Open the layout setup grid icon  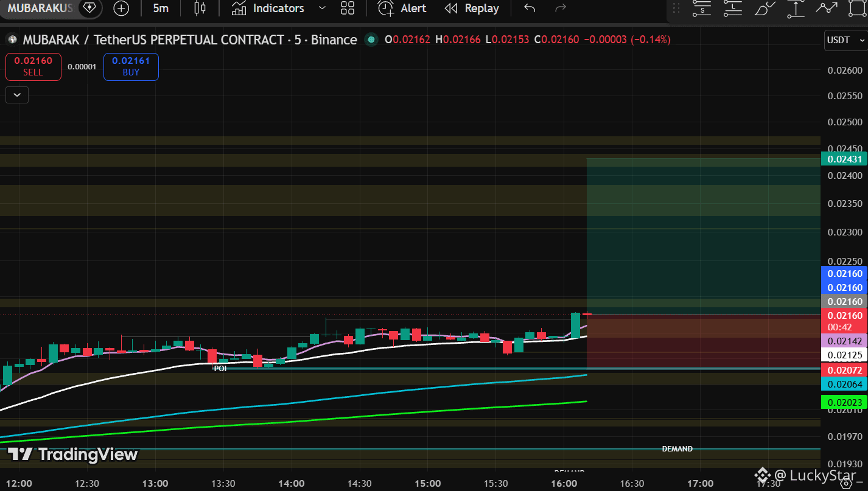pyautogui.click(x=348, y=9)
